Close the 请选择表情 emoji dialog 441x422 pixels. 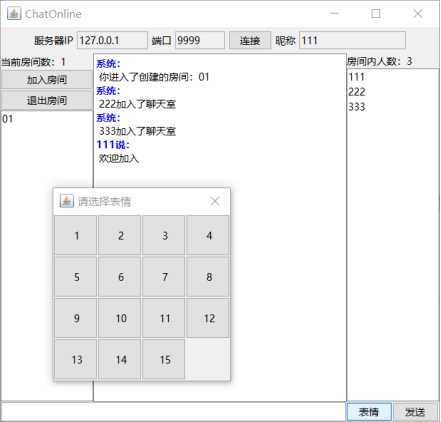215,201
